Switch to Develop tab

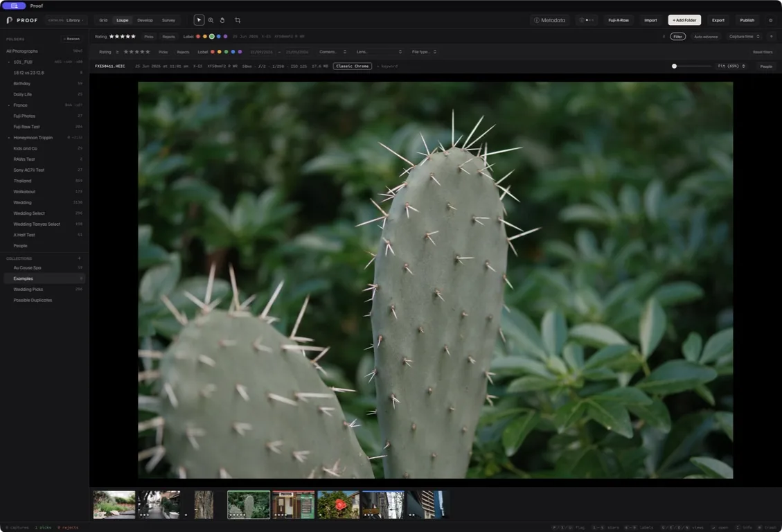tap(145, 21)
